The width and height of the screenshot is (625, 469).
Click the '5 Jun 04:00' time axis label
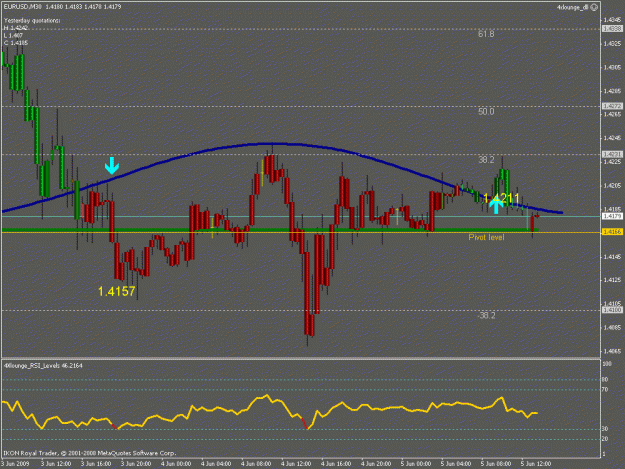coord(456,464)
